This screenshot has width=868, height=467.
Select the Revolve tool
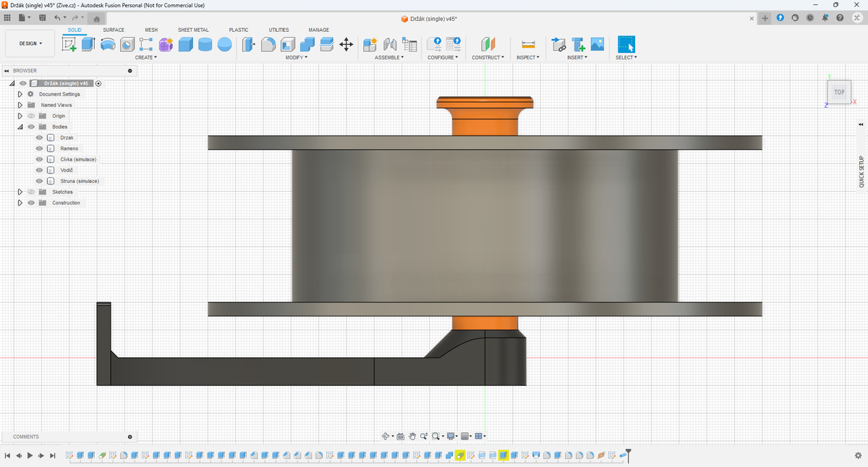point(108,44)
